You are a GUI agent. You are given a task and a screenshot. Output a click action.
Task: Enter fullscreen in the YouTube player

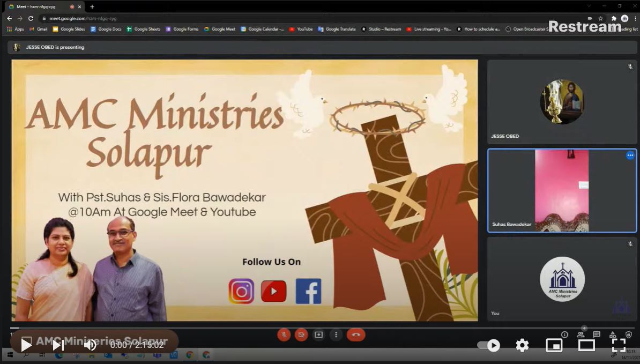[x=619, y=345]
